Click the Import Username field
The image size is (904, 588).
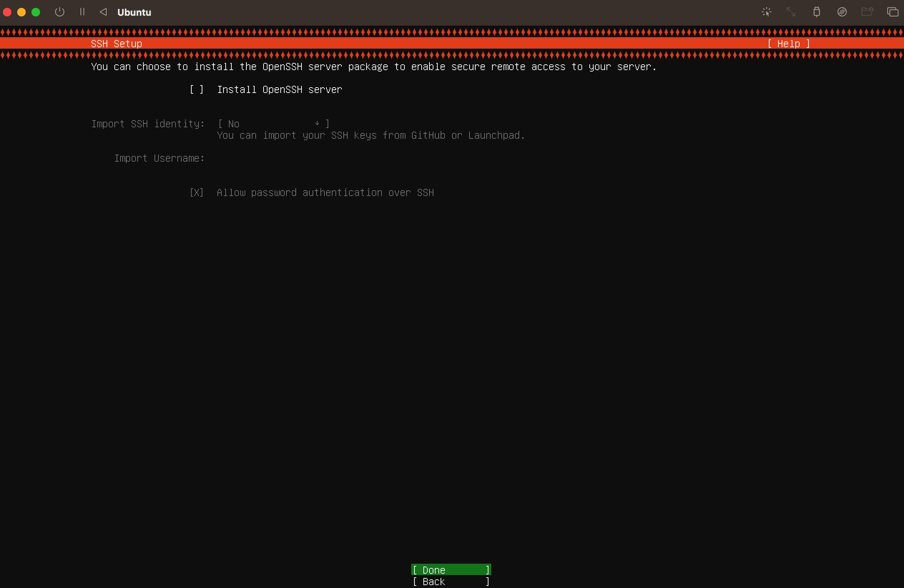click(274, 158)
